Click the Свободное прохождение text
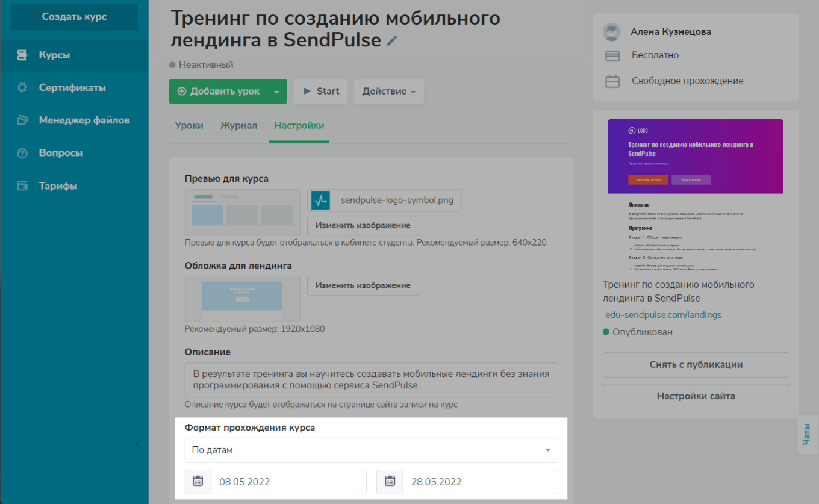 coord(688,81)
